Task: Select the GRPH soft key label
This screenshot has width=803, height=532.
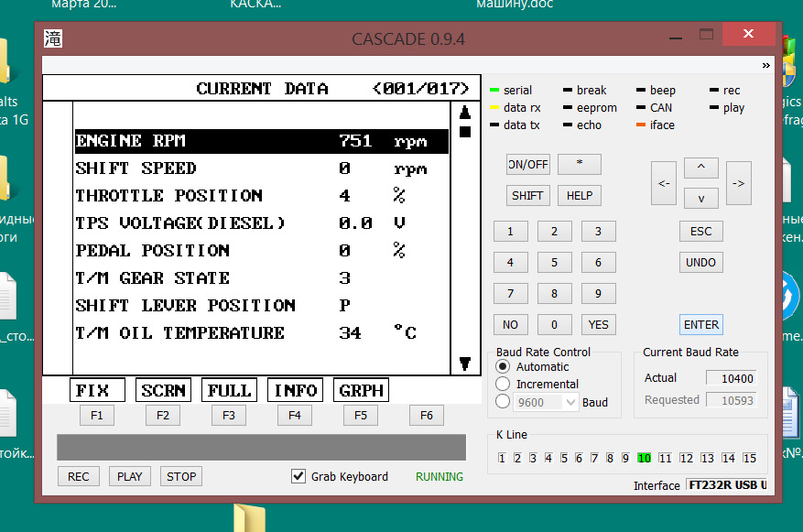Action: (x=361, y=390)
